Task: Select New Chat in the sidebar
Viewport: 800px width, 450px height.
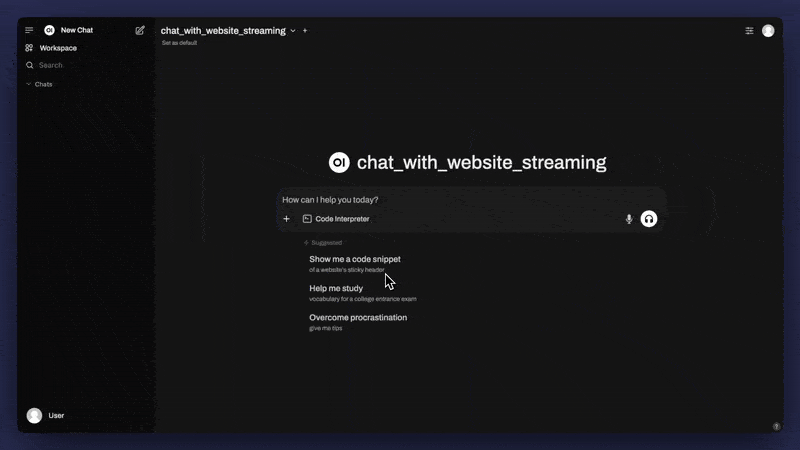Action: [x=76, y=31]
